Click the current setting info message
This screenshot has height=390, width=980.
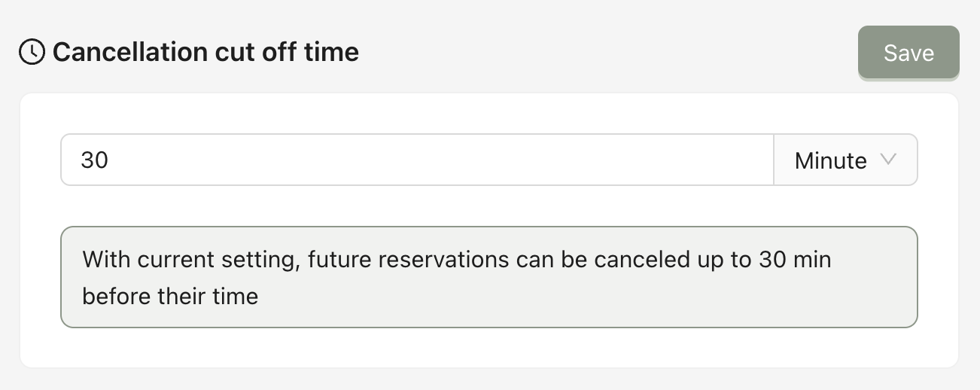coord(488,277)
